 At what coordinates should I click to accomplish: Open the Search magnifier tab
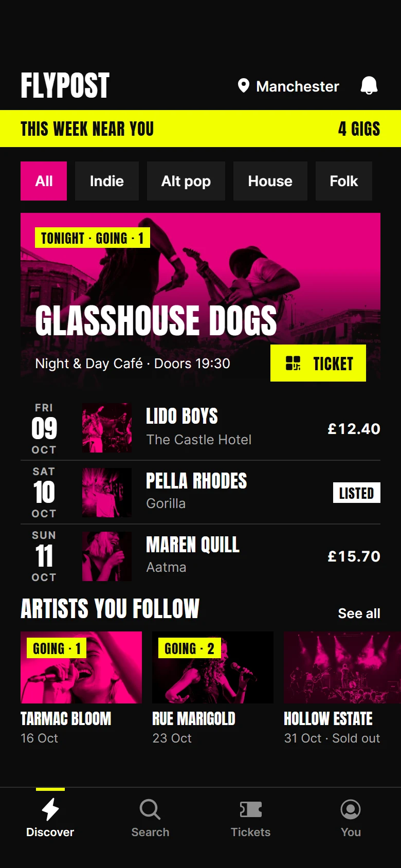[x=150, y=809]
